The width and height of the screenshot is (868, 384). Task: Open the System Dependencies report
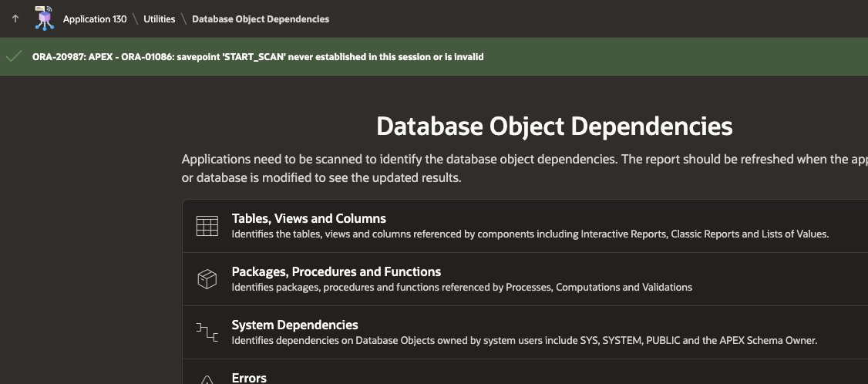pos(294,325)
